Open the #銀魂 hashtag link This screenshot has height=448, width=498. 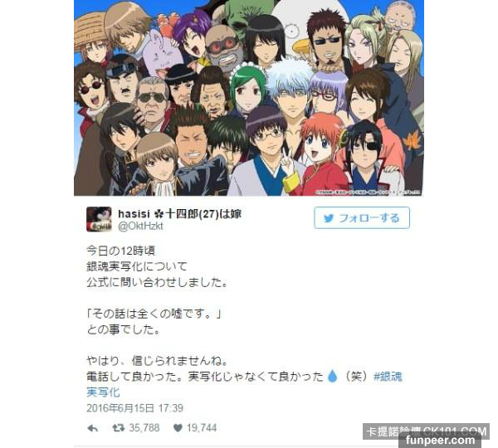[388, 377]
